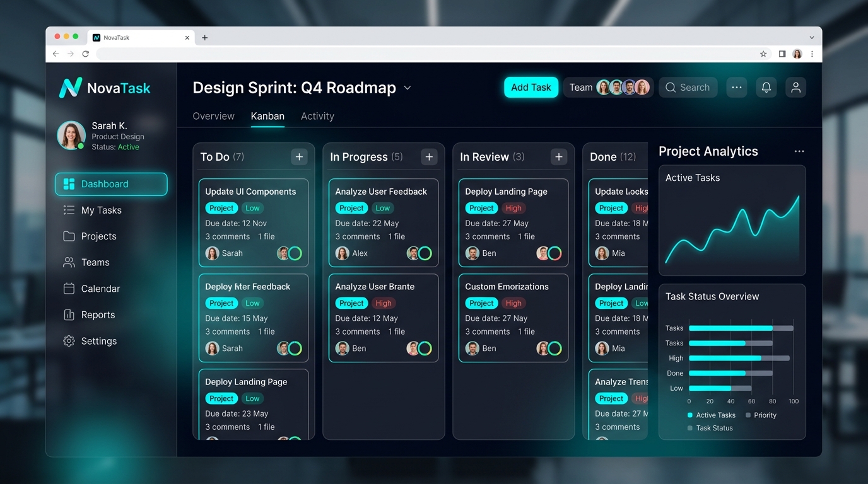Click High tag on Custom Emorizations

[x=513, y=303]
